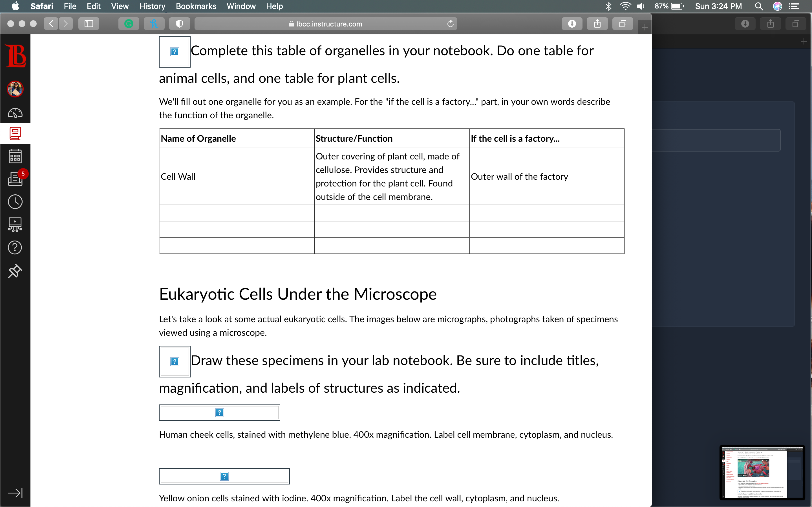
Task: Toggle the privacy shield button
Action: 180,24
